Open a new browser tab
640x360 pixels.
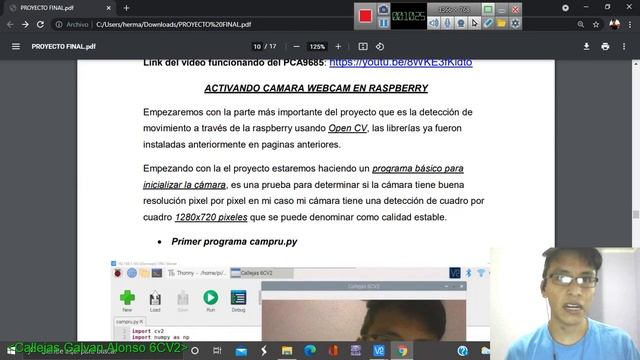pyautogui.click(x=127, y=8)
